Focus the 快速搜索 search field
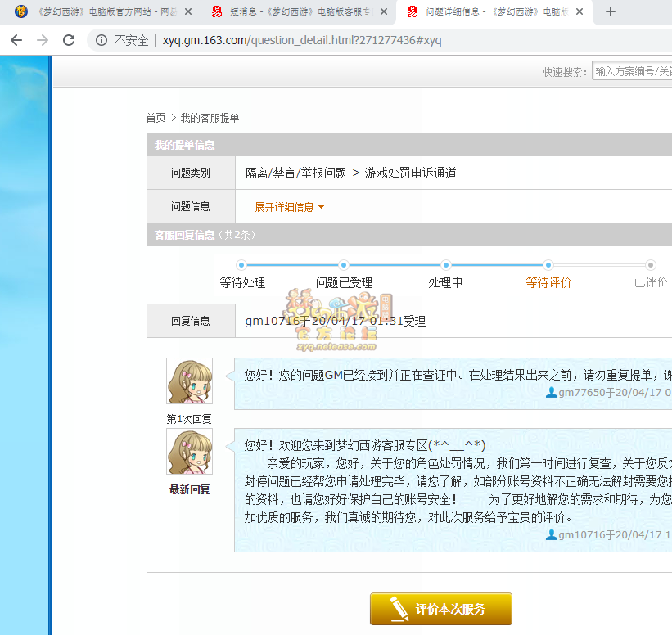 (632, 70)
